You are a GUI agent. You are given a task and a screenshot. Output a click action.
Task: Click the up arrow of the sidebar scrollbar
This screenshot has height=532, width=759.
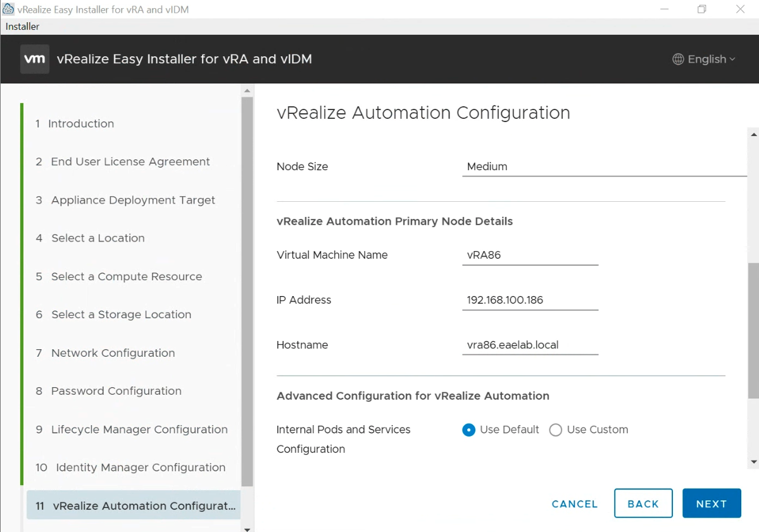pyautogui.click(x=247, y=89)
